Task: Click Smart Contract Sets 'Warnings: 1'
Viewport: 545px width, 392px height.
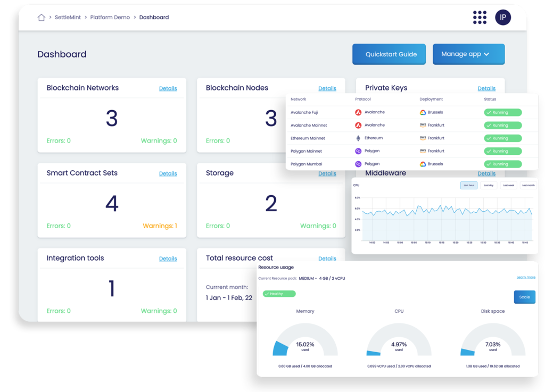Action: click(x=160, y=226)
